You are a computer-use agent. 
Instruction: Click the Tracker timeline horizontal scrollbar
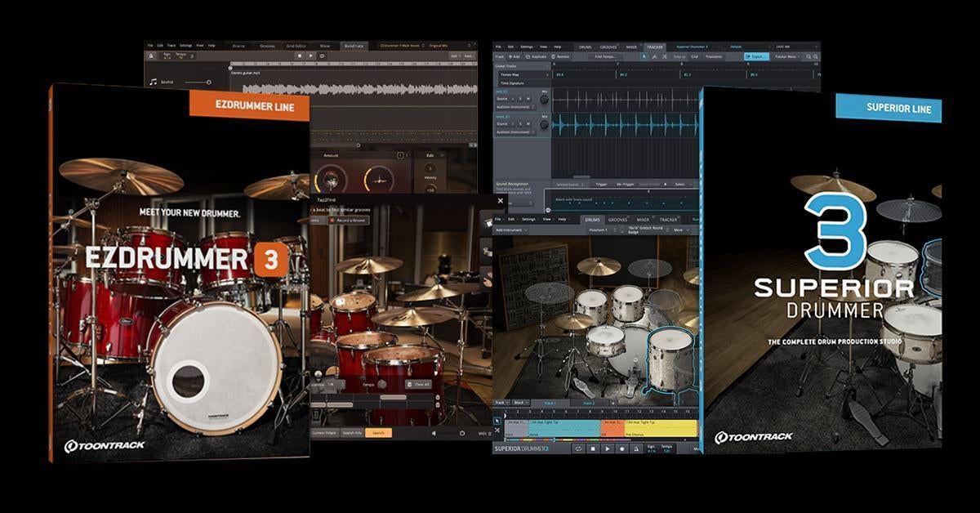point(581,176)
